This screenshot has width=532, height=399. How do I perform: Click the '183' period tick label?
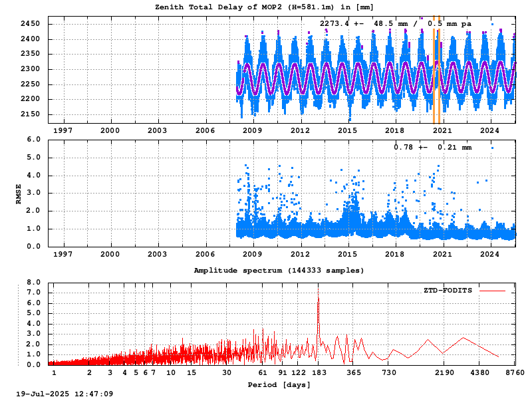tap(319, 372)
